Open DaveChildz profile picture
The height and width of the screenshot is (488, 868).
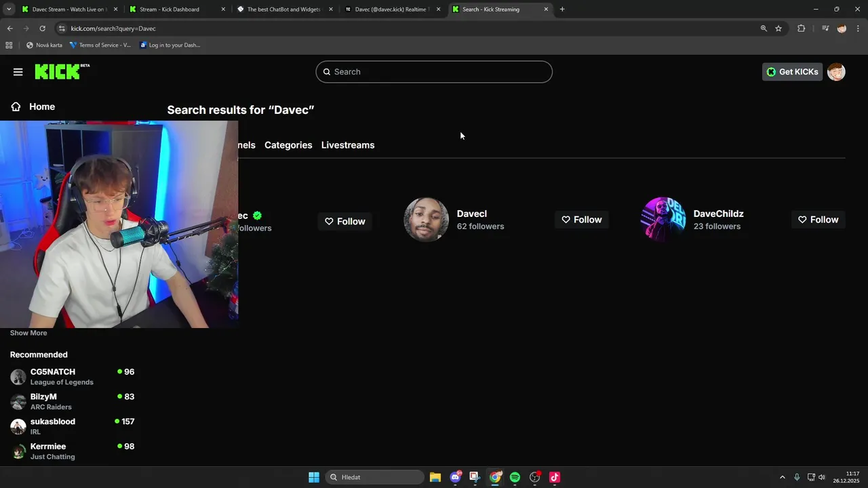point(663,220)
